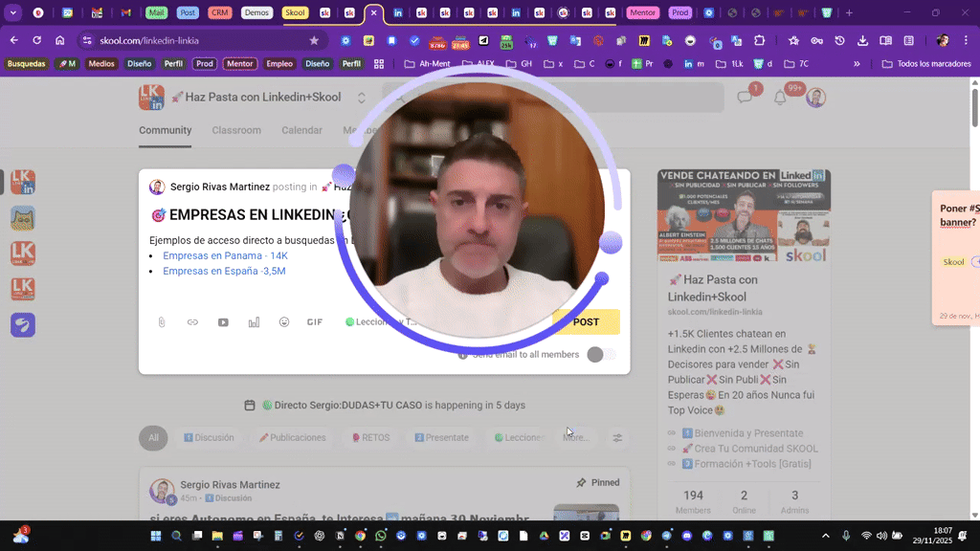980x551 pixels.
Task: Click the POST button
Action: click(x=586, y=322)
